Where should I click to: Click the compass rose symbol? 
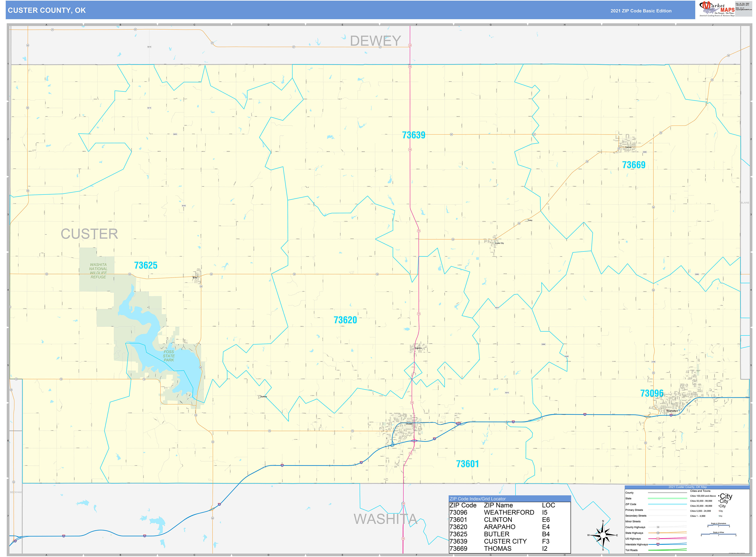603,535
